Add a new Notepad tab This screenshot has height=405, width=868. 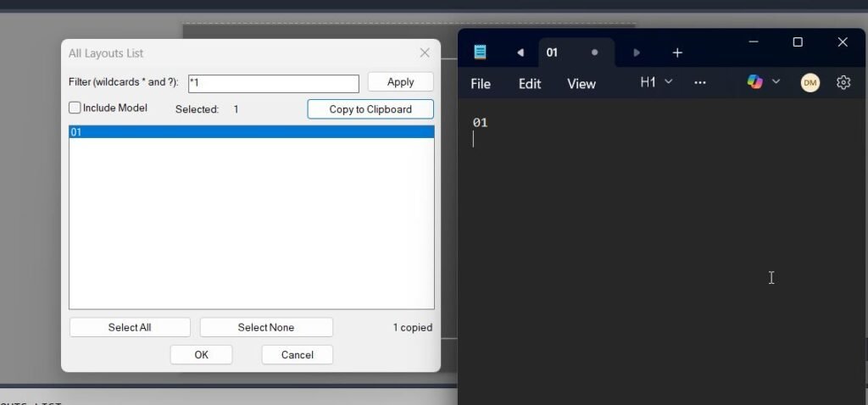(x=677, y=53)
